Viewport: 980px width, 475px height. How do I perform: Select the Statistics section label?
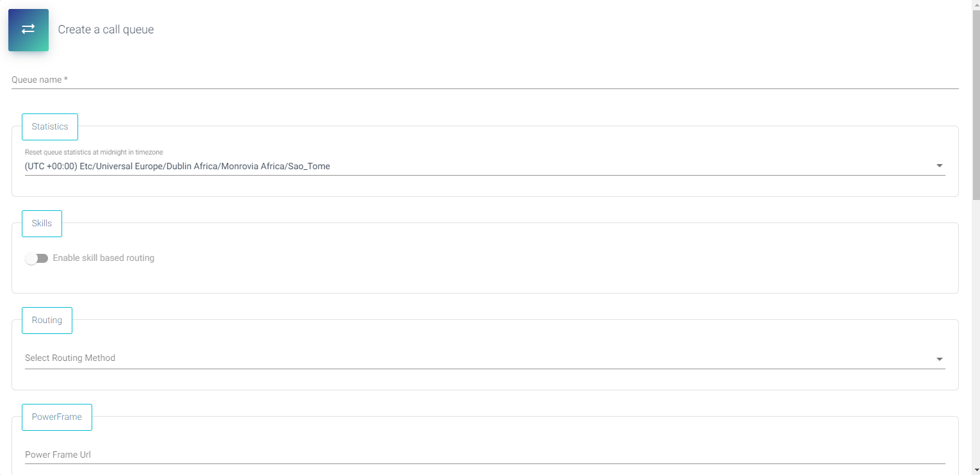(50, 127)
